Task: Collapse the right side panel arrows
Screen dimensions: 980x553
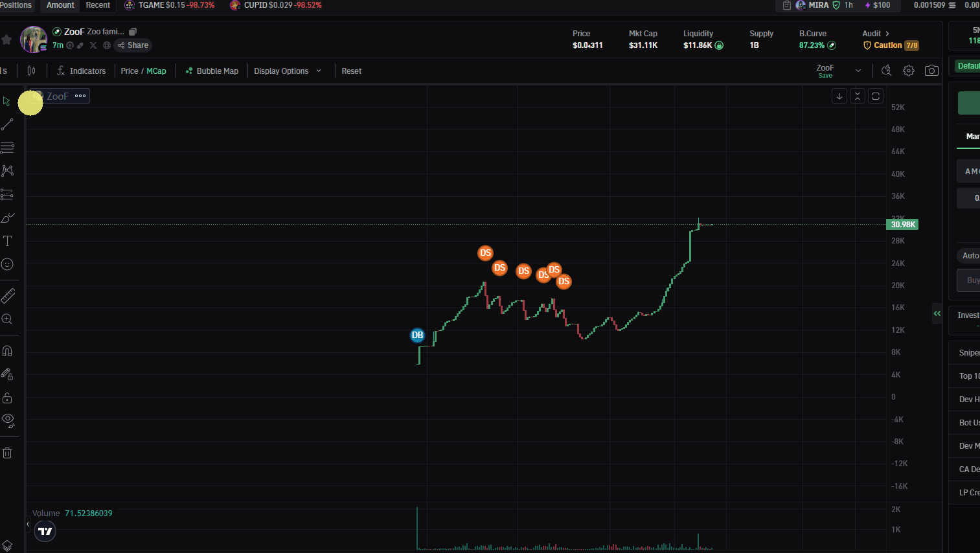Action: tap(937, 313)
